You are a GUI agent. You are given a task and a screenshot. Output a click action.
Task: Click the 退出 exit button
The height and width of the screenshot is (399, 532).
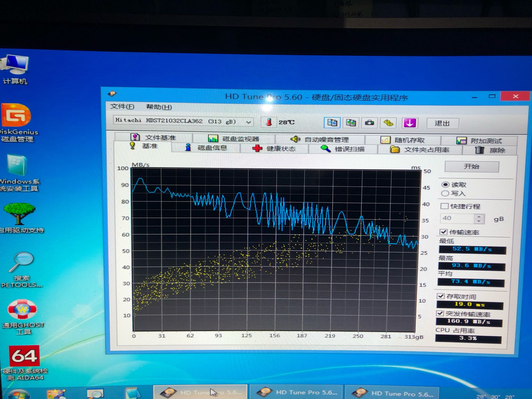click(442, 123)
